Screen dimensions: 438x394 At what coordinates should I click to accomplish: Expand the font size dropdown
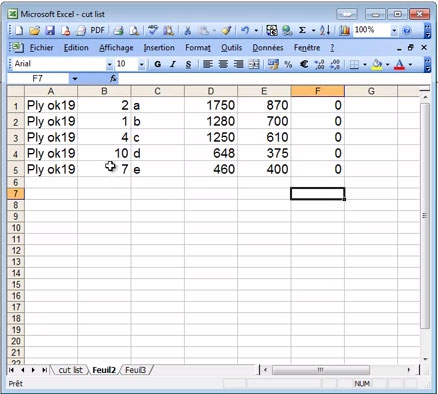(141, 64)
